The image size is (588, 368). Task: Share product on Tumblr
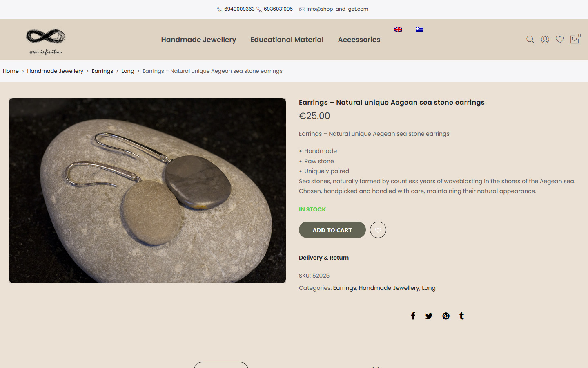click(461, 316)
